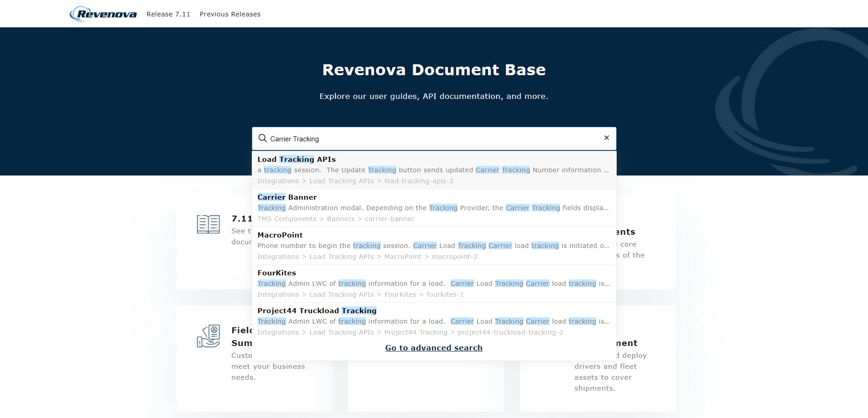Screen dimensions: 868x418
Task: Click the Revenova logo in the header
Action: 103,13
